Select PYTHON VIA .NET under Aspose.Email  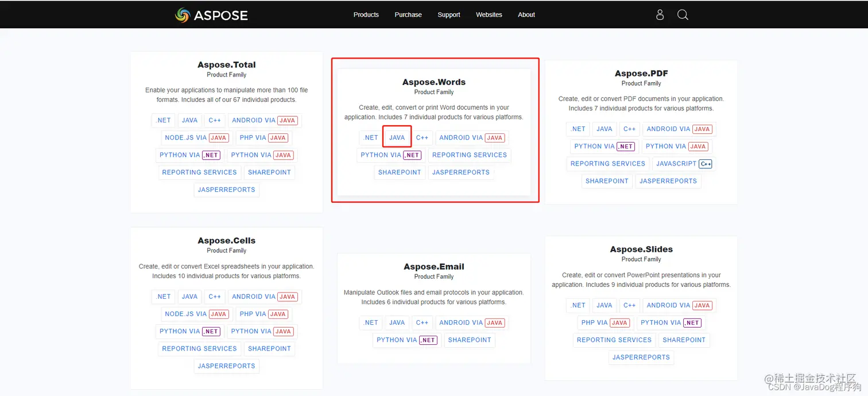point(406,340)
